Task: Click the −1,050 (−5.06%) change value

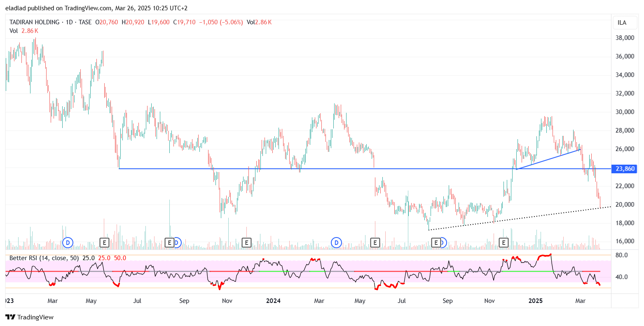Action: tap(221, 22)
